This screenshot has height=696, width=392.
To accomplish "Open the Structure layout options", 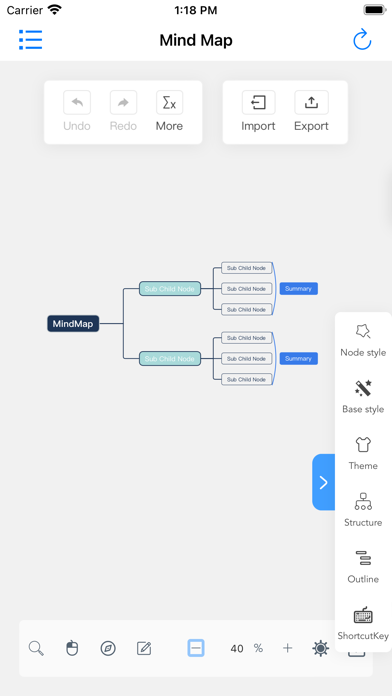I will 363,510.
